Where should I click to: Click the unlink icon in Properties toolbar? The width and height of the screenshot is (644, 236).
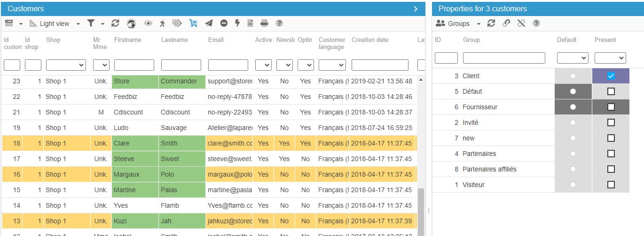521,23
